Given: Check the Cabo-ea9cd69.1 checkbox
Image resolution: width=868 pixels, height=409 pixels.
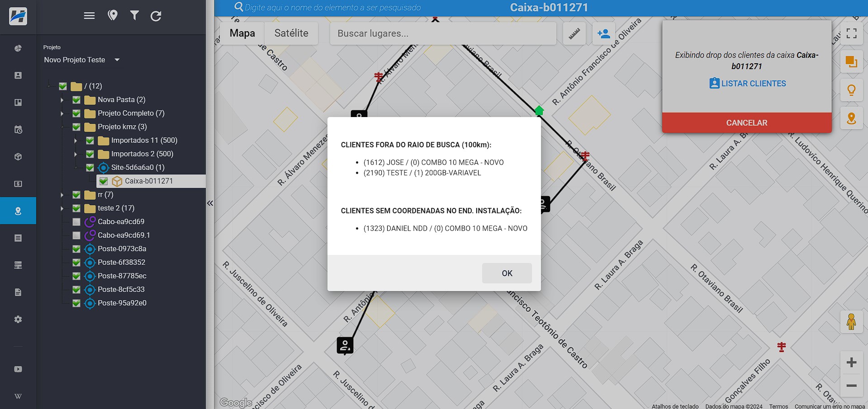Looking at the screenshot, I should pos(76,235).
